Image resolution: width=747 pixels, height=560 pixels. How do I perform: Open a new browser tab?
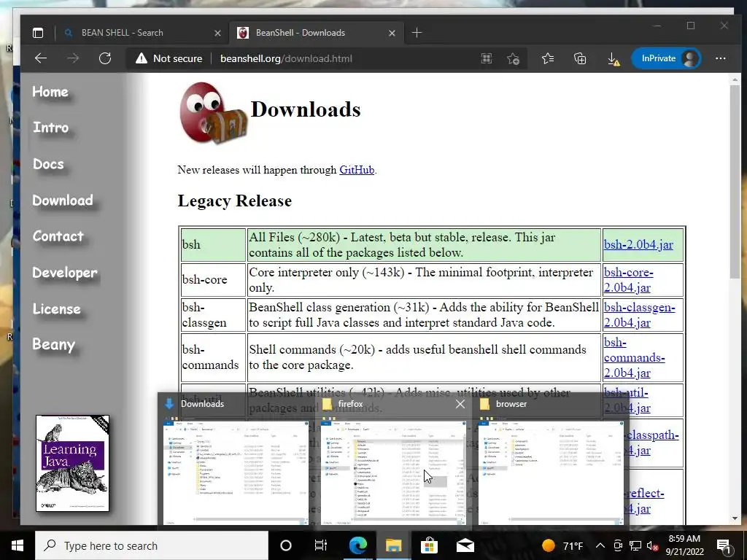417,32
